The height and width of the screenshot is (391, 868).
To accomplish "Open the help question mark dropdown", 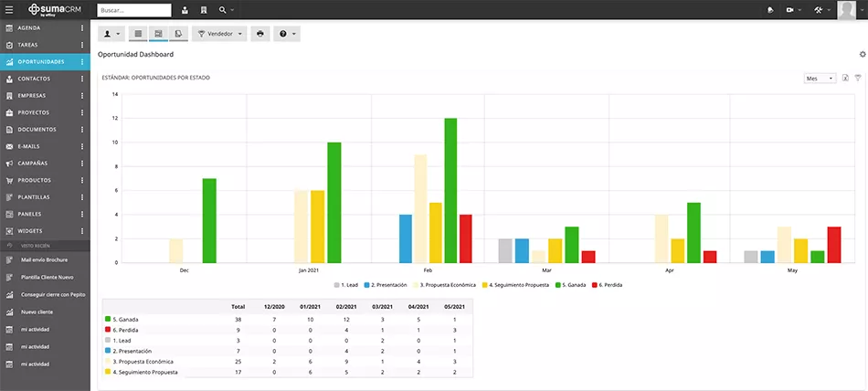I will (x=287, y=34).
